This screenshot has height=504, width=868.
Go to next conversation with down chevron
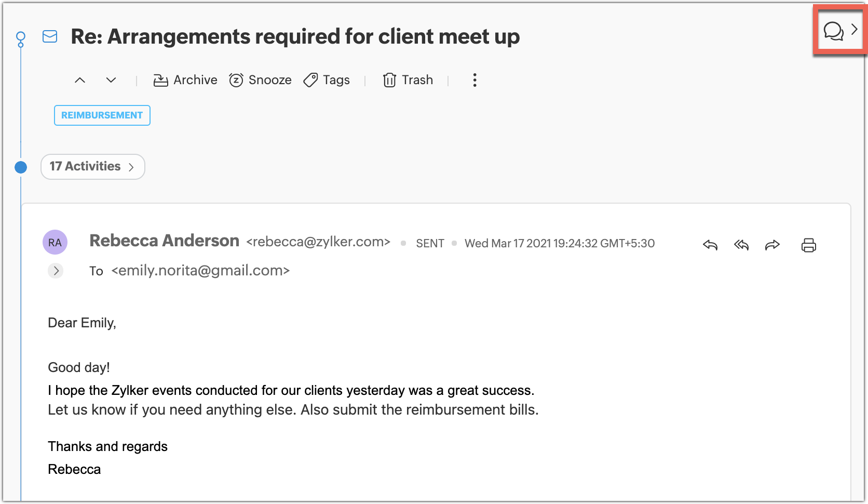click(111, 80)
